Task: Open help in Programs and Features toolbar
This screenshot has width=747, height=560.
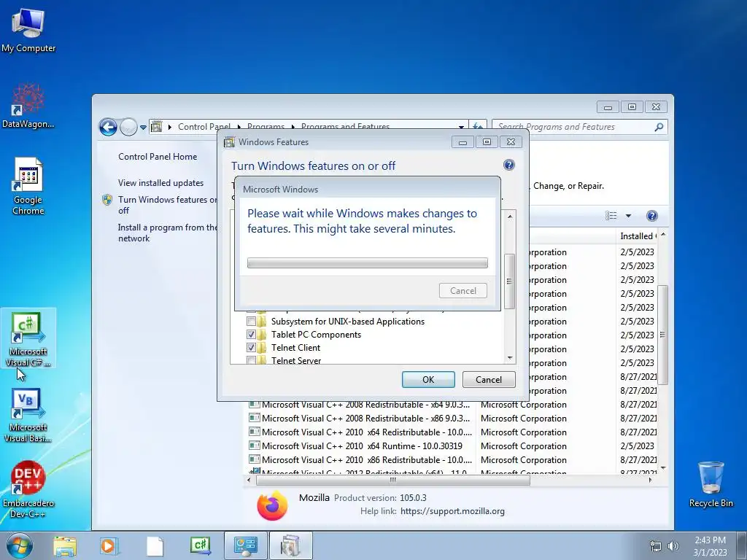Action: pyautogui.click(x=651, y=216)
